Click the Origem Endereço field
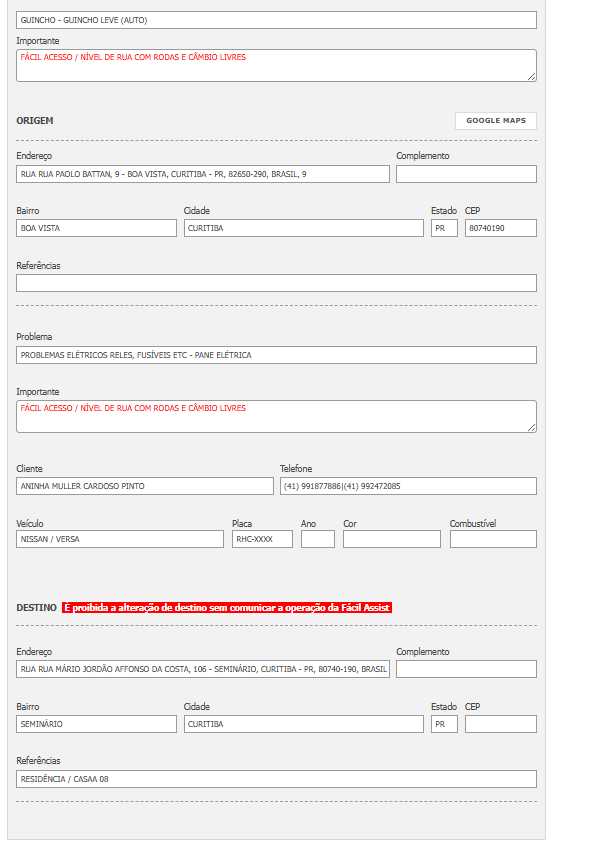Screen dimensions: 603x862 point(203,174)
